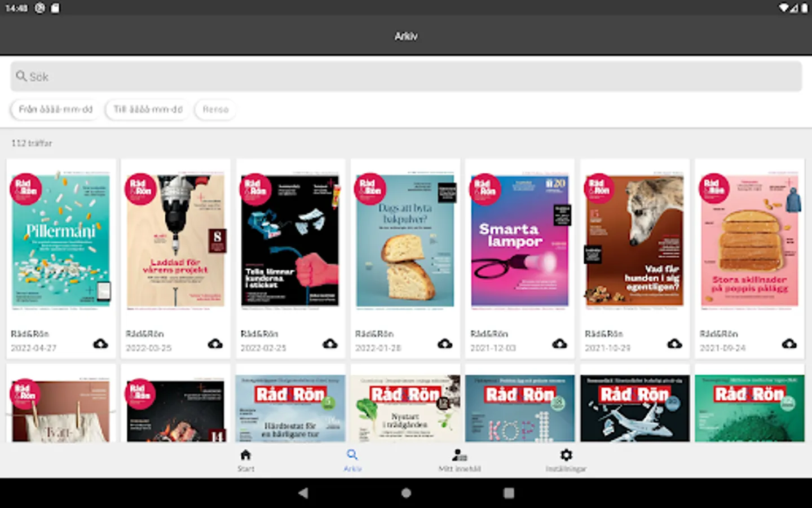Tap the Android back navigation button
The image size is (812, 508).
pyautogui.click(x=303, y=493)
